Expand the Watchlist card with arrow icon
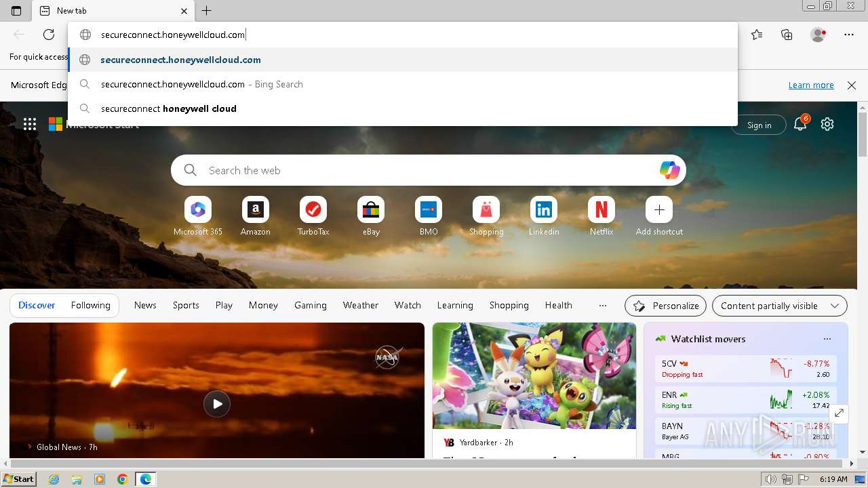This screenshot has height=488, width=868. [840, 413]
